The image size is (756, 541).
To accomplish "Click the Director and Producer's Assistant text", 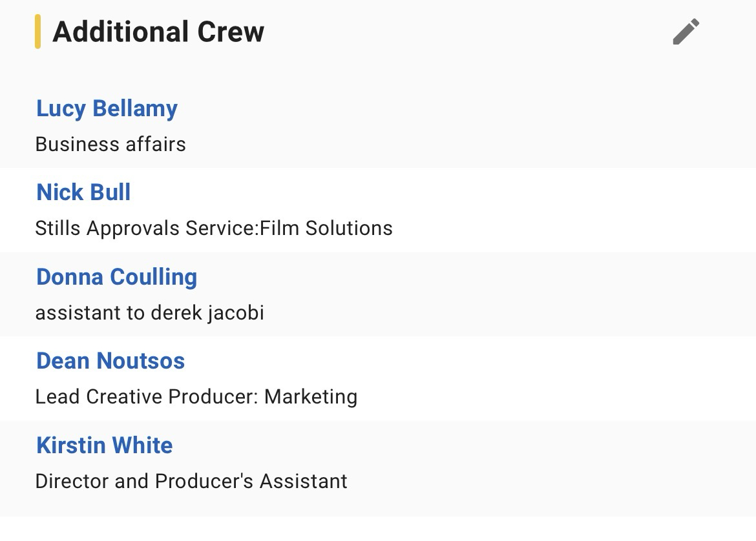I will [x=191, y=482].
